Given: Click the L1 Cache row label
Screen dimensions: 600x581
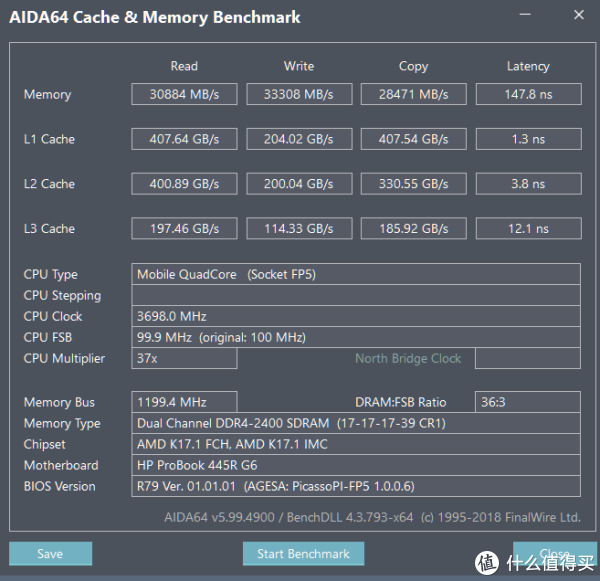Looking at the screenshot, I should click(x=49, y=139).
